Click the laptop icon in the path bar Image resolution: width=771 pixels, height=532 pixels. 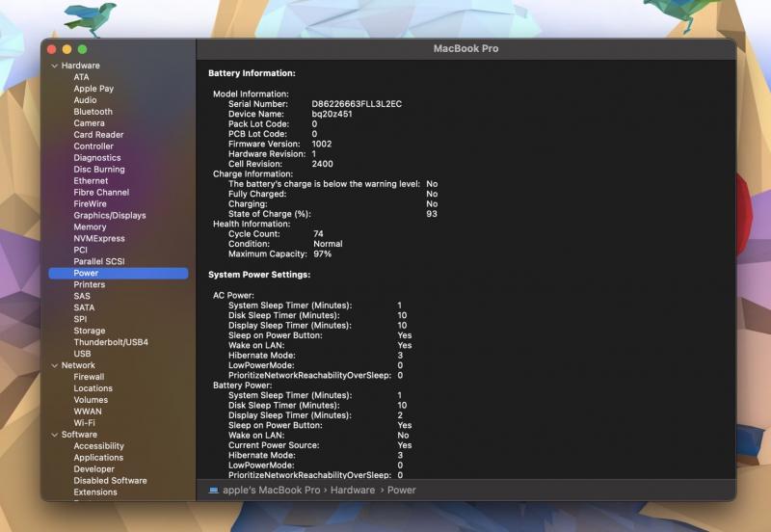pyautogui.click(x=213, y=491)
